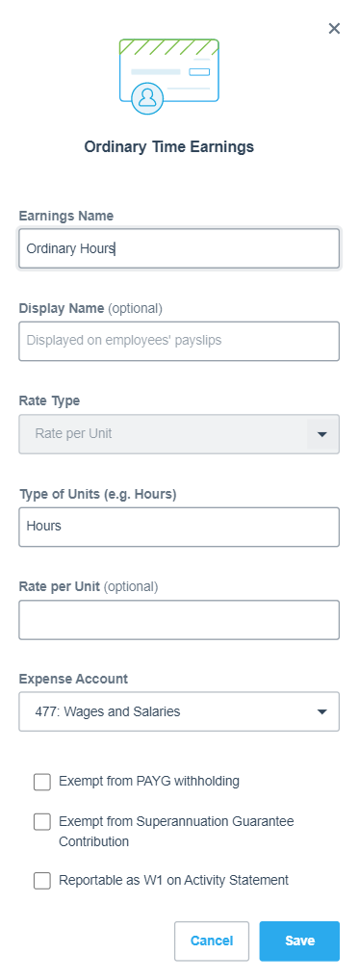Tick Exempt from PAYG withholding
Screen dimensions: 359x980
click(41, 782)
